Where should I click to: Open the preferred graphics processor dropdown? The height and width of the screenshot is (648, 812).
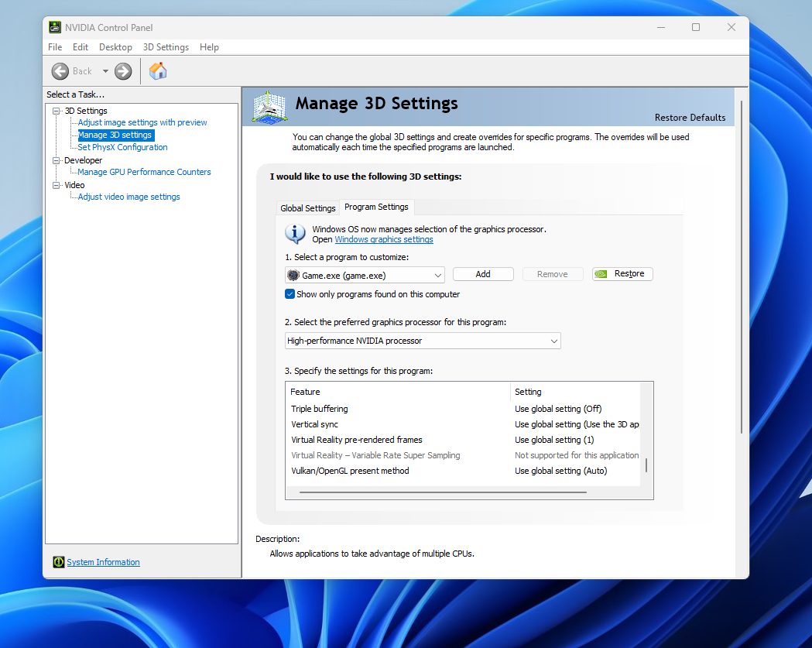pyautogui.click(x=423, y=341)
